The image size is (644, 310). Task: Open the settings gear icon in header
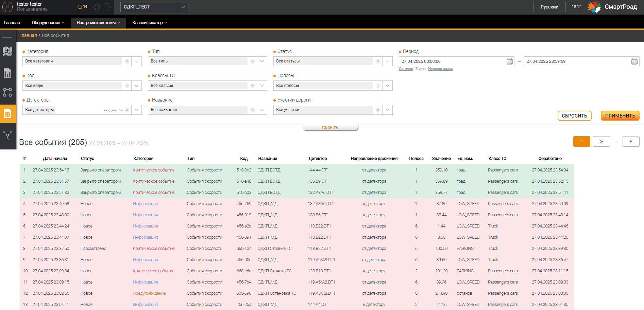[97, 7]
